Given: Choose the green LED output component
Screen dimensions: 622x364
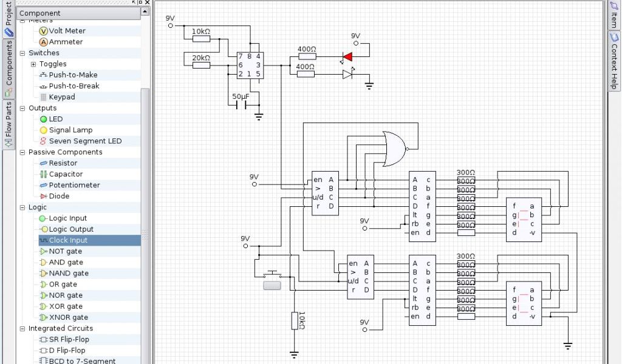Looking at the screenshot, I should pyautogui.click(x=44, y=120).
